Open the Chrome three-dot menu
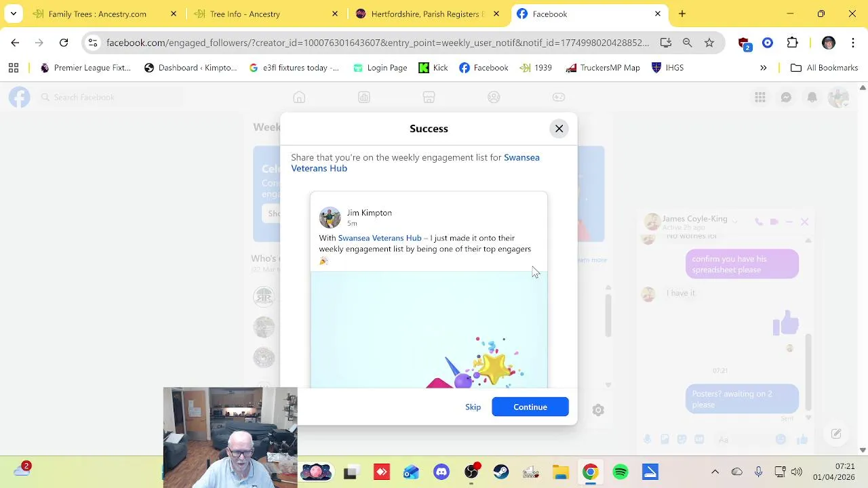The width and height of the screenshot is (868, 488). 852,43
